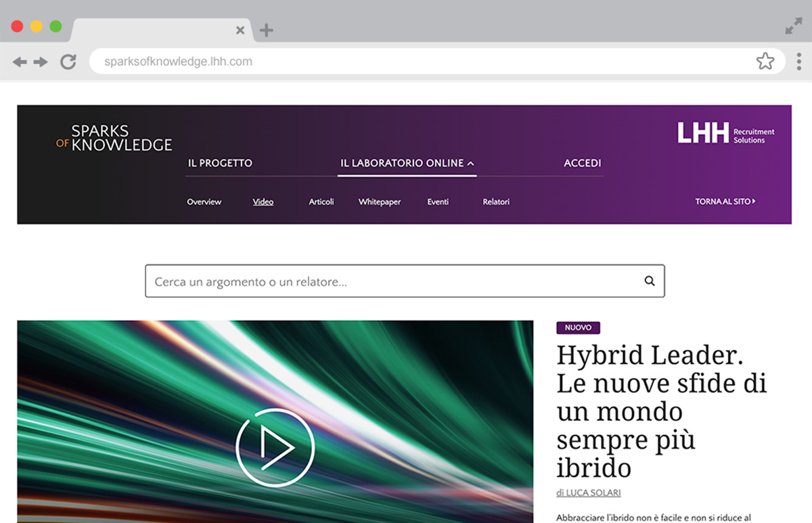Viewport: 812px width, 523px height.
Task: Select the Overview submenu item
Action: tap(204, 202)
